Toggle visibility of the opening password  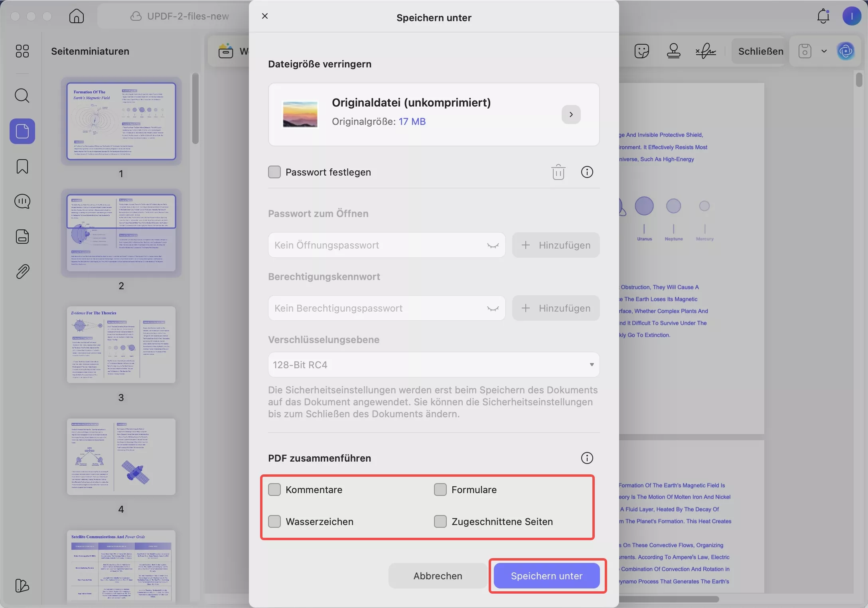[493, 245]
